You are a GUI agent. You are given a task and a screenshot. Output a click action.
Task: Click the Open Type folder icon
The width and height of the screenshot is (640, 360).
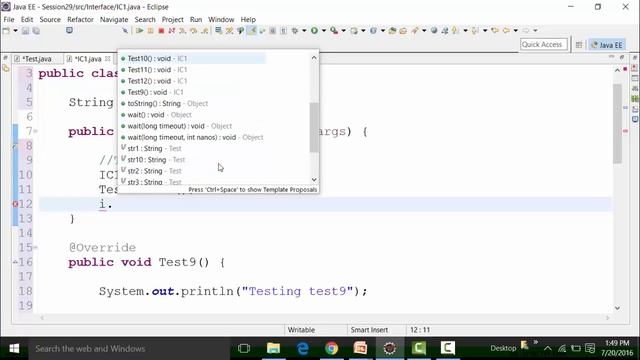393,30
